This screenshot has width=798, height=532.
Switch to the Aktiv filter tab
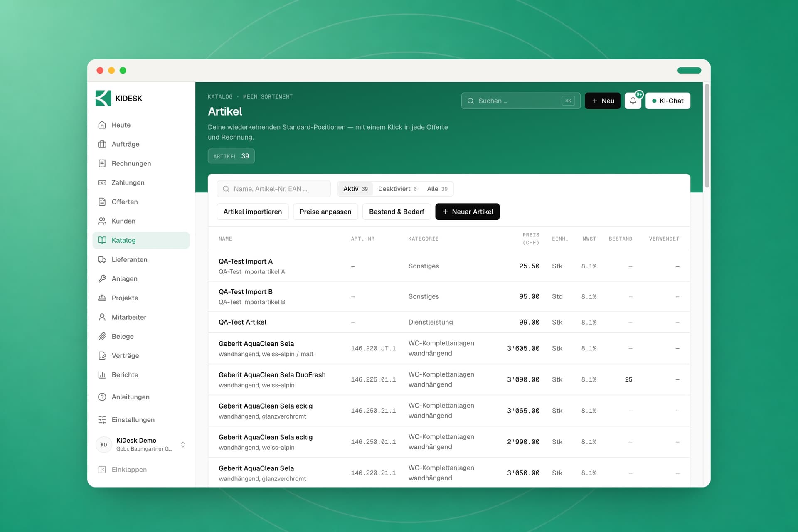pyautogui.click(x=355, y=189)
